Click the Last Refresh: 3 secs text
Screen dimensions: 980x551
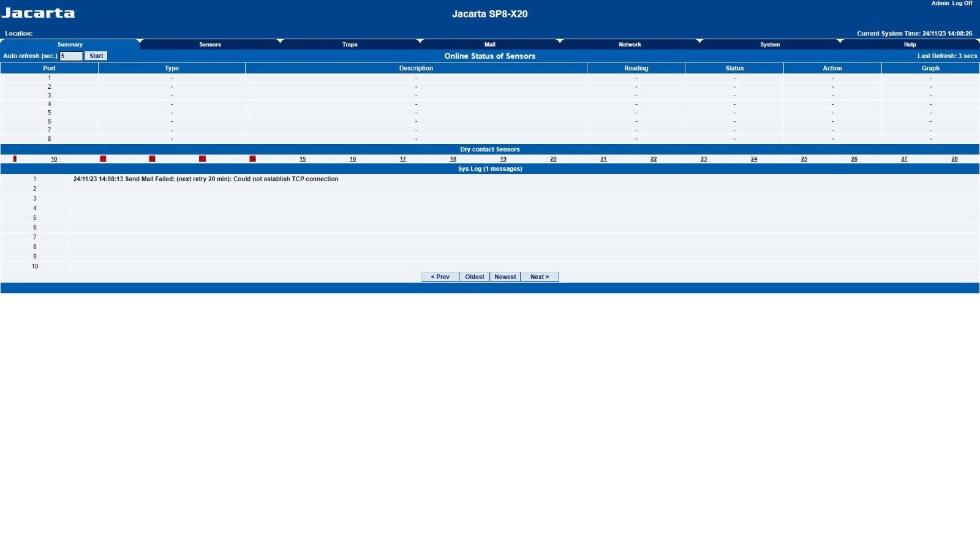coord(948,56)
